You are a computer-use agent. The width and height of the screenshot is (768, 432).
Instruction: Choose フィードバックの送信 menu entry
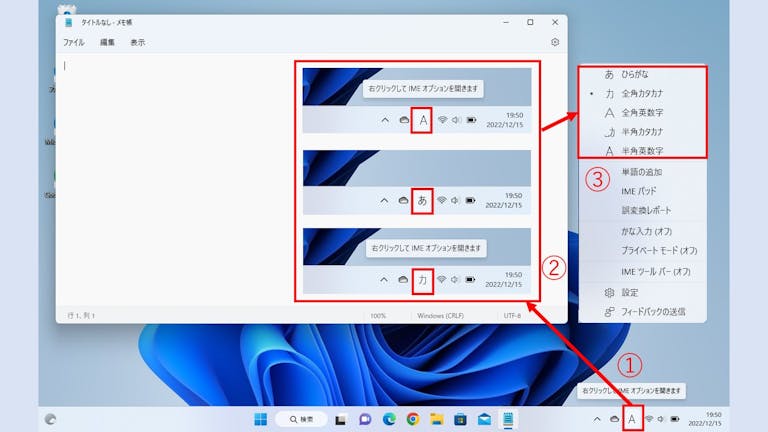642,312
